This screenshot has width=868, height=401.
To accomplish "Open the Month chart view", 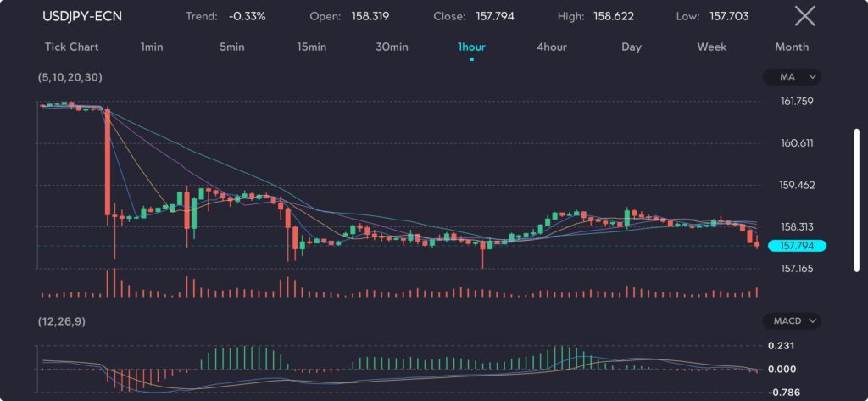I will pyautogui.click(x=791, y=47).
